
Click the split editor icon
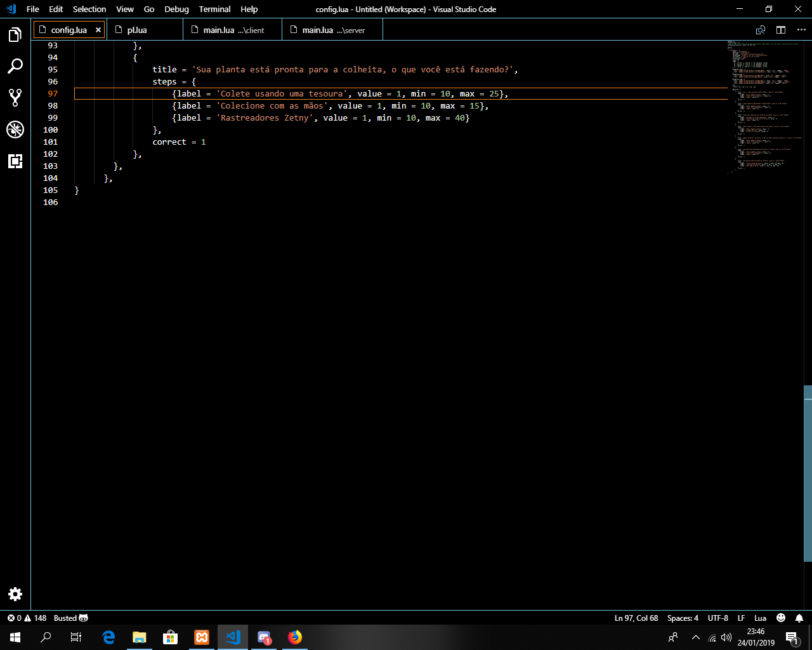click(x=781, y=30)
